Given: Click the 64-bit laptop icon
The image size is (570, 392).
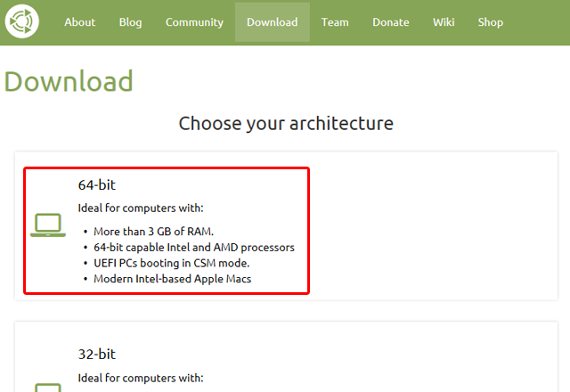Looking at the screenshot, I should click(48, 225).
